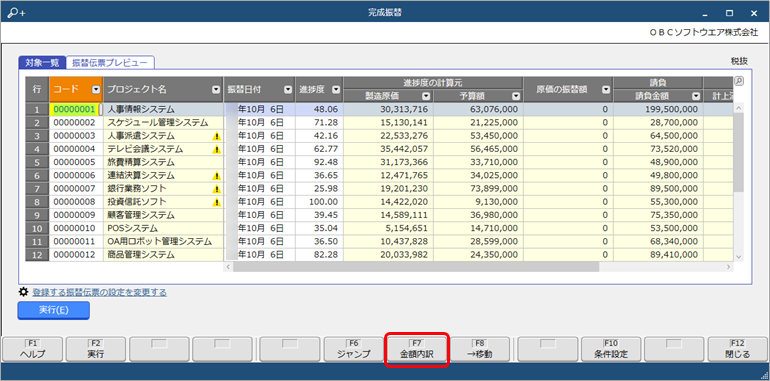
Task: Click the vertical scrollbar thumb of the table
Action: 739,152
